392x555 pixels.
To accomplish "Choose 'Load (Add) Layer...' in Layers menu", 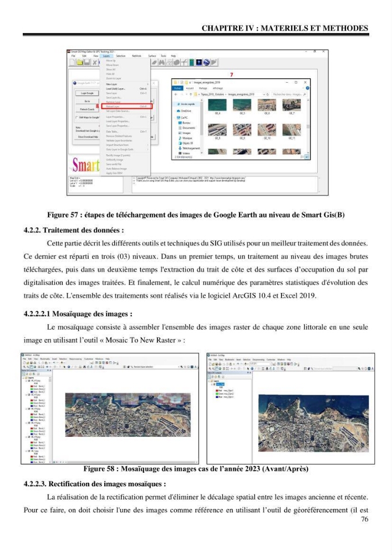I will (125, 89).
